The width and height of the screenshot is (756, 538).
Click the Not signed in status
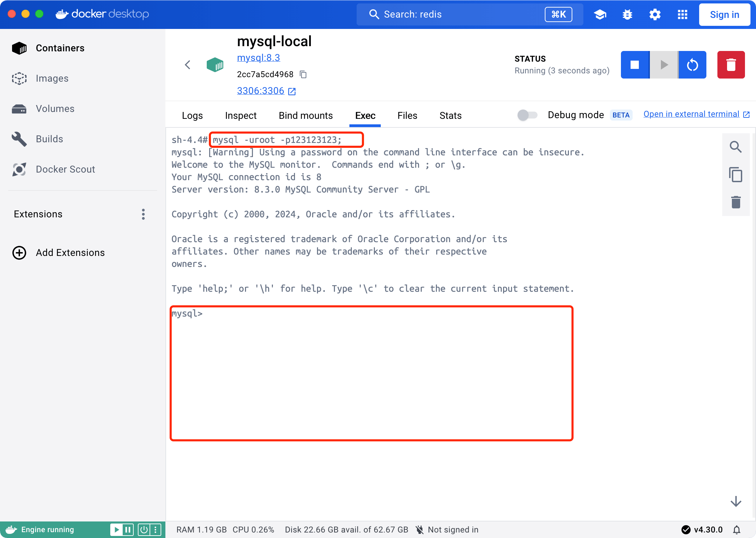(447, 529)
